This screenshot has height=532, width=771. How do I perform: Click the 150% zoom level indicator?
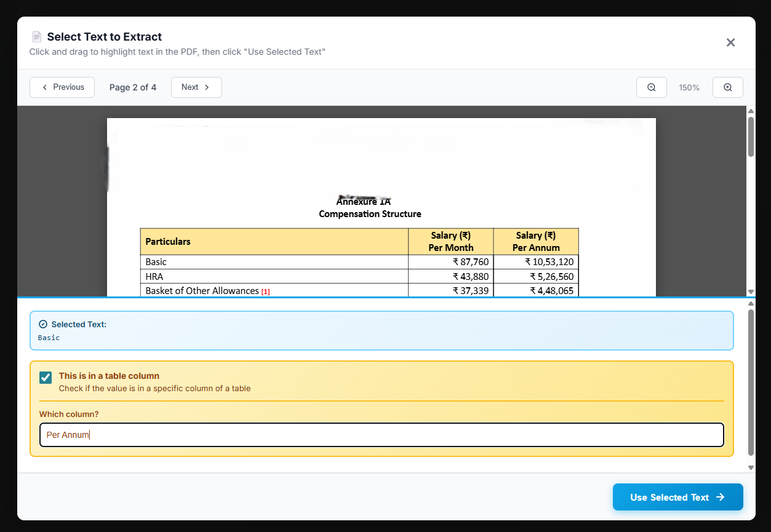(689, 87)
